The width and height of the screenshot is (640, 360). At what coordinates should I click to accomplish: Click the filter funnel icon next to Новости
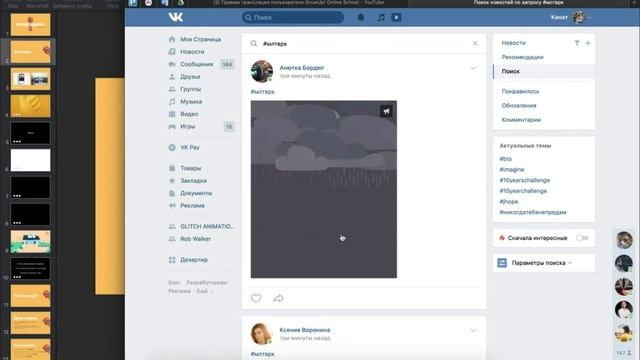coord(577,43)
